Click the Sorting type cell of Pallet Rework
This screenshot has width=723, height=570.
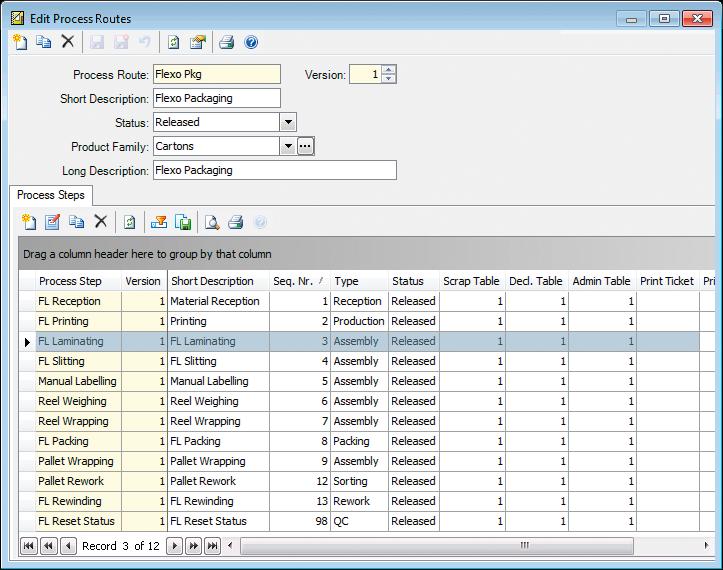pyautogui.click(x=359, y=481)
